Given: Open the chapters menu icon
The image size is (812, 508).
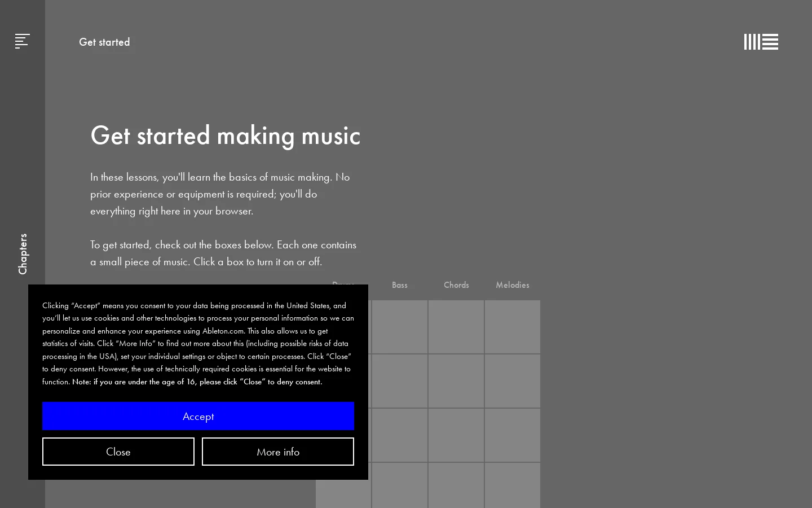Looking at the screenshot, I should (22, 41).
